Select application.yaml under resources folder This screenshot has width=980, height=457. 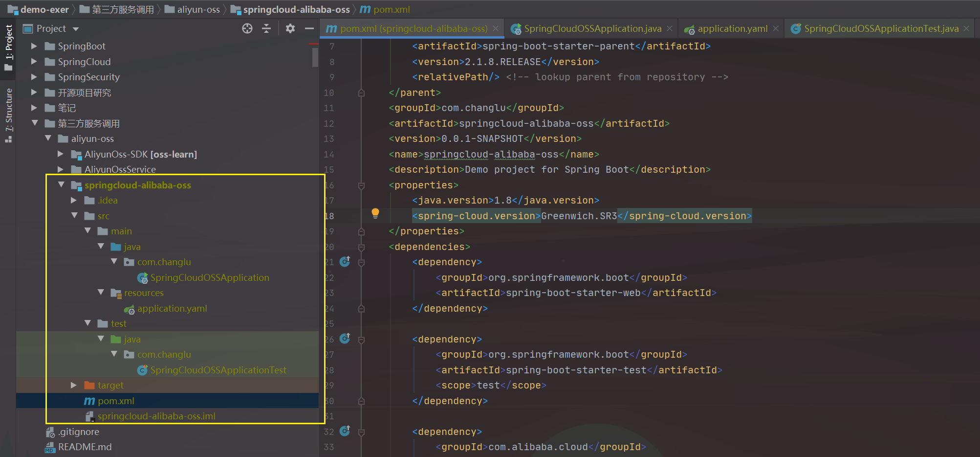166,308
